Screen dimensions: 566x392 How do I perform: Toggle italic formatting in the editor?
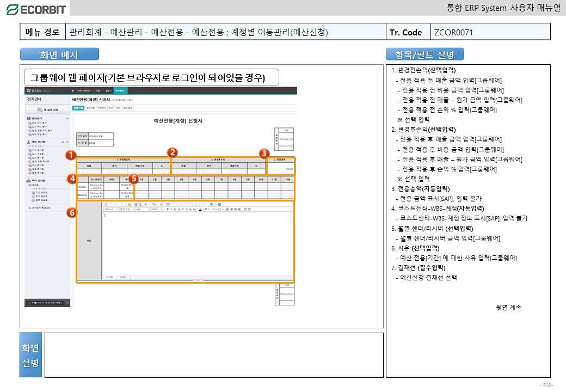click(171, 210)
